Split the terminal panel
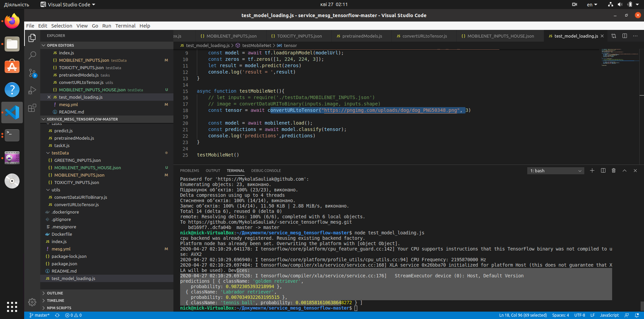Image resolution: width=644 pixels, height=319 pixels. click(x=603, y=171)
